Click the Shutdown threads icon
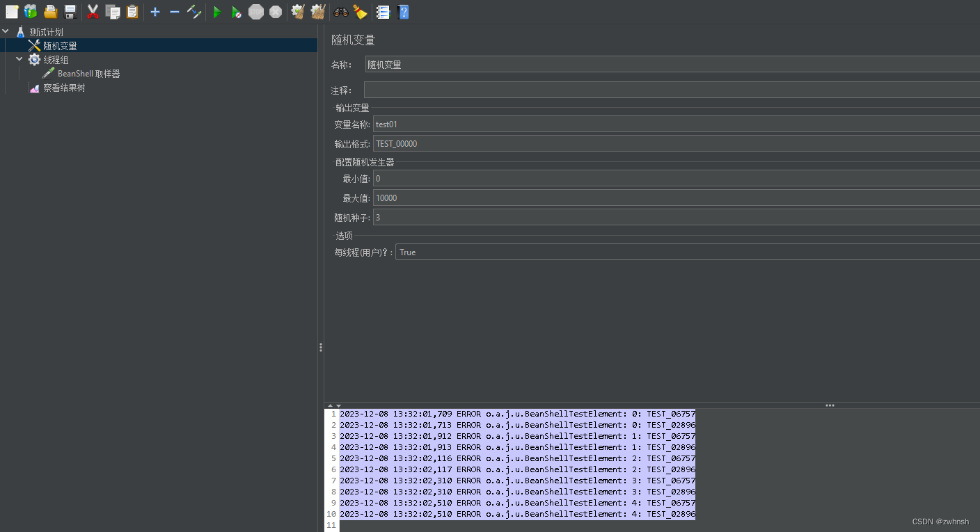The width and height of the screenshot is (980, 532). click(x=276, y=12)
